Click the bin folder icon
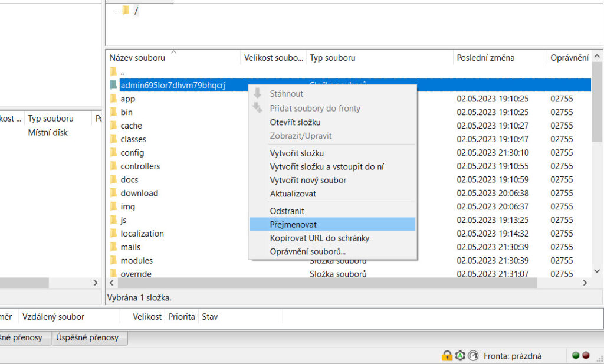 [x=113, y=112]
